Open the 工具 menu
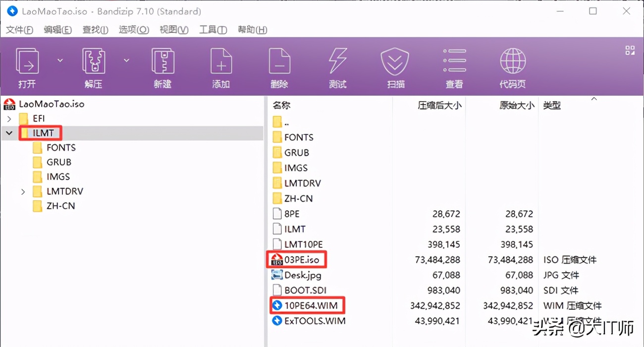Viewport: 644px width, 347px height. pyautogui.click(x=212, y=30)
